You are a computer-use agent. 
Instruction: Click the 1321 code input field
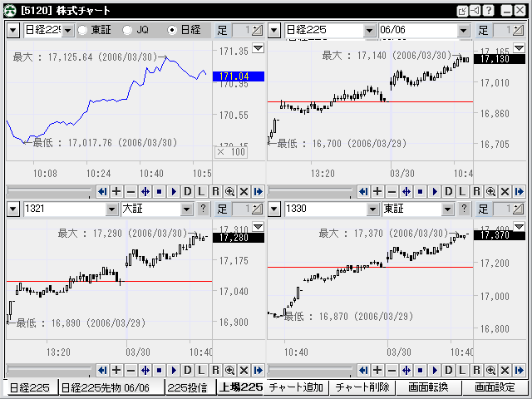pyautogui.click(x=65, y=209)
